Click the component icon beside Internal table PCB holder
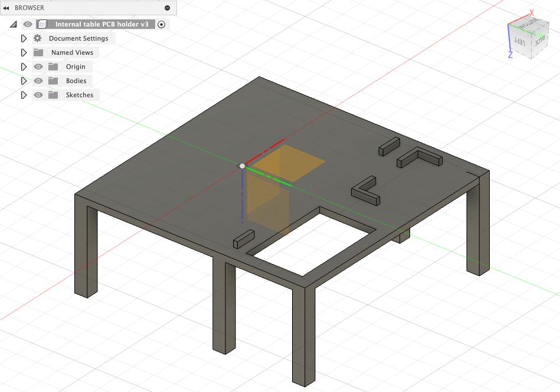The height and width of the screenshot is (392, 560). coord(42,24)
